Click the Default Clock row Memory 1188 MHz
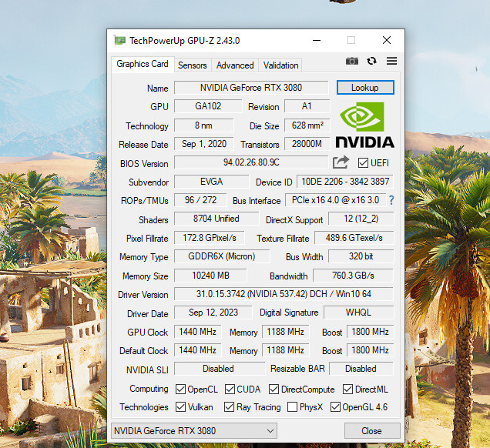The height and width of the screenshot is (448, 490). point(286,350)
